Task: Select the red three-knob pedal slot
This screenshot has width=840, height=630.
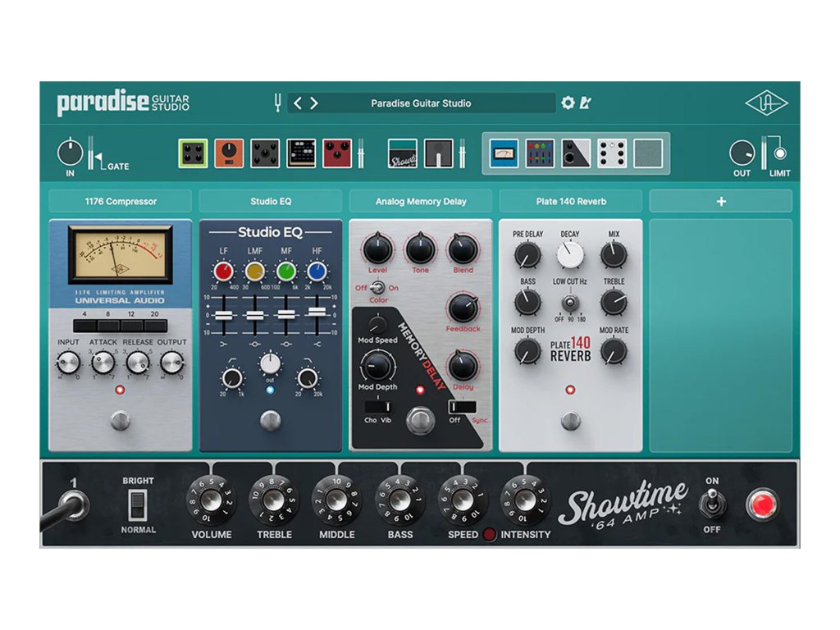Action: [337, 153]
